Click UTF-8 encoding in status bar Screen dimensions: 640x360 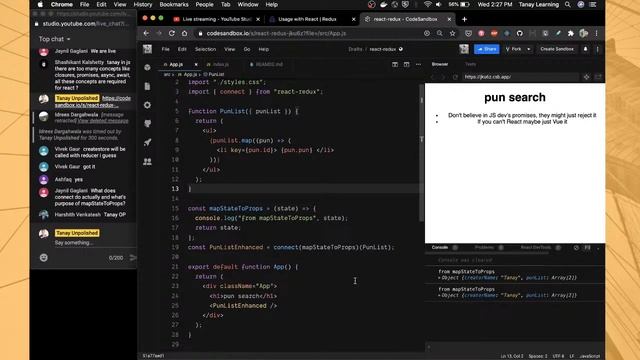tap(558, 356)
